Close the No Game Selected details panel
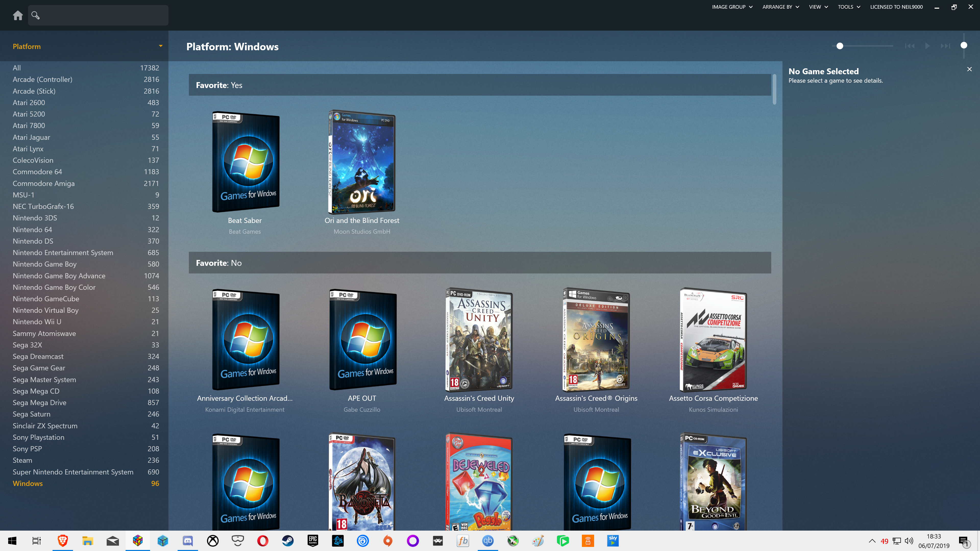 pyautogui.click(x=969, y=69)
